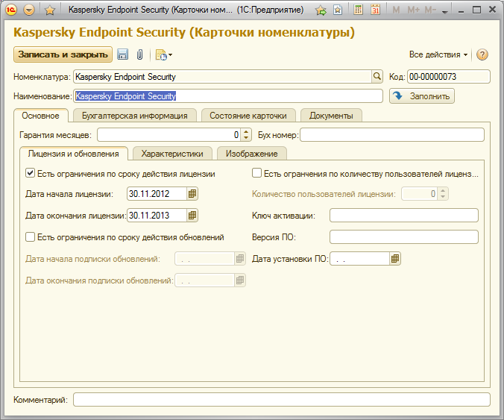Screen dimensions: 504x420
Task: Uncheck license term restriction checkbox
Action: (x=31, y=173)
